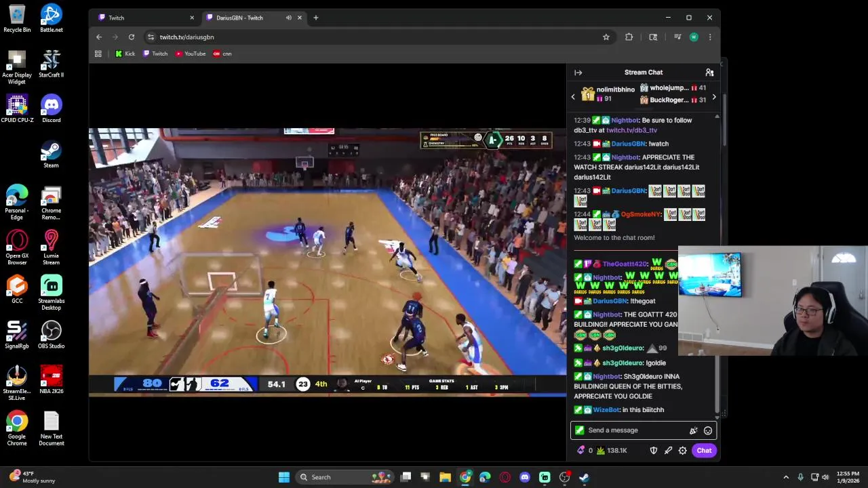Open the Chrome three-dot menu
The height and width of the screenshot is (488, 868).
709,37
